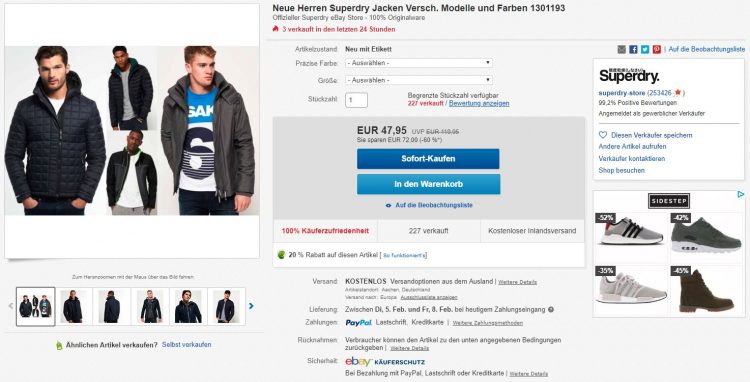Screen dimensions: 750x382
Task: Click Shop besuchen link
Action: point(621,170)
